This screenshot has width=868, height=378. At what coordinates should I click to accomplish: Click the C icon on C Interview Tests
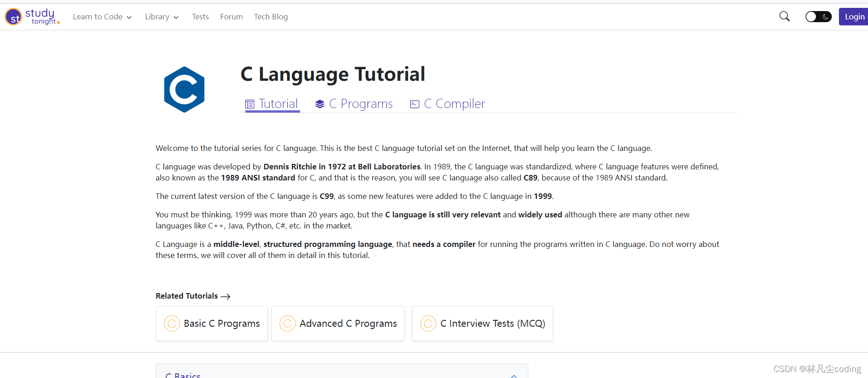click(x=428, y=324)
